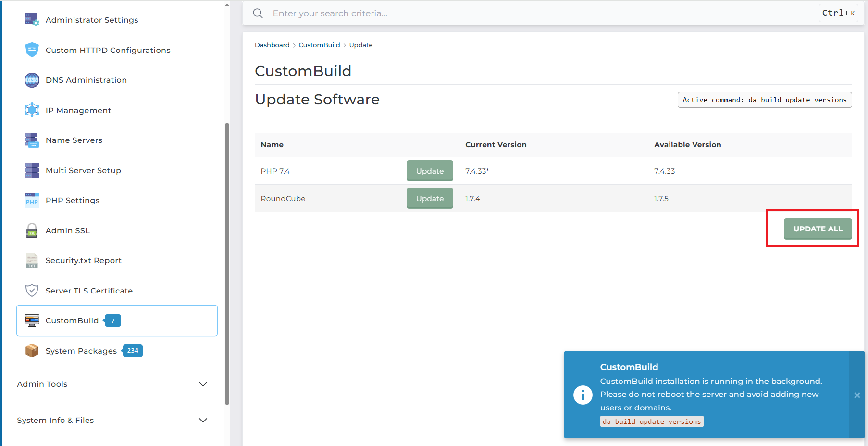Open Server TLS Certificate label

(89, 291)
